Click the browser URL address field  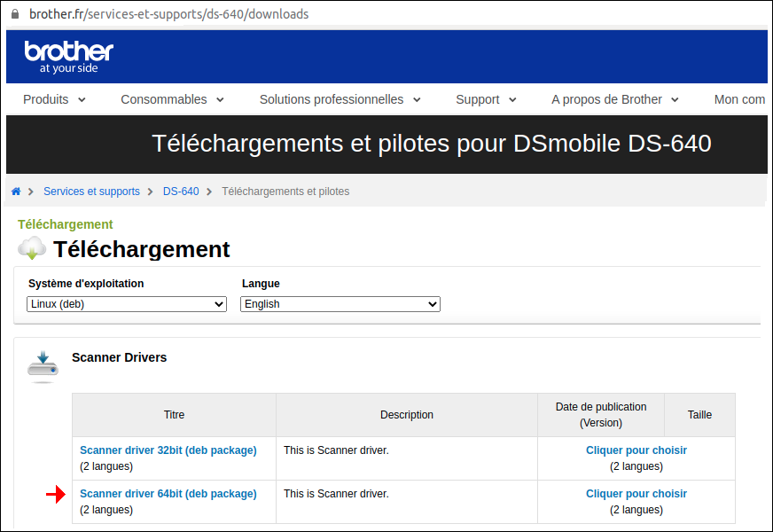[168, 14]
